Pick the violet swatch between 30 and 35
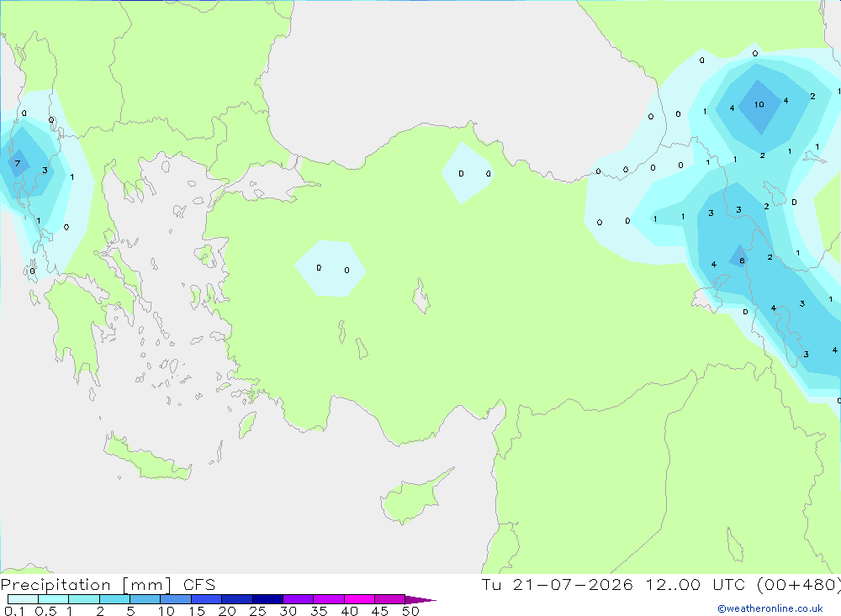The height and width of the screenshot is (616, 841). coord(298,599)
